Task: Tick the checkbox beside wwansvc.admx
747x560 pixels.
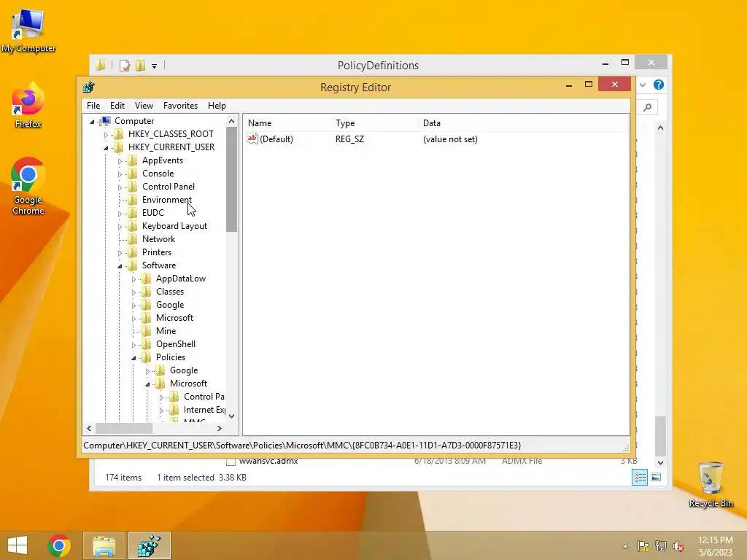Action: coord(231,461)
